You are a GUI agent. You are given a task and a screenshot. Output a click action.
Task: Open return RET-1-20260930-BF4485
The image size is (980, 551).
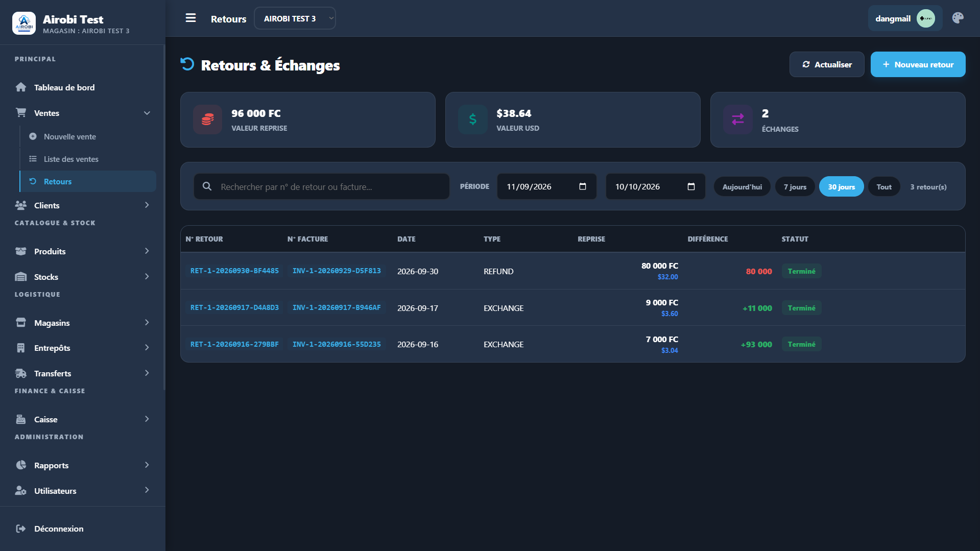[x=234, y=271]
